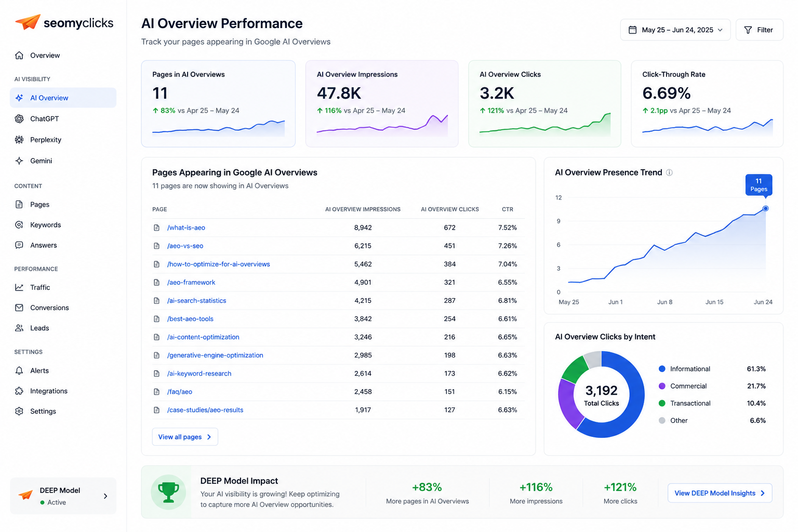Screen dimensions: 798x532
Task: Click the Conversions envelope icon
Action: coord(19,308)
